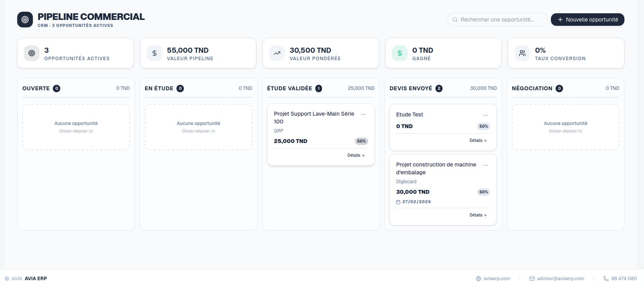Click the magnifier icon in the search bar
This screenshot has height=288, width=644.
(x=455, y=19)
